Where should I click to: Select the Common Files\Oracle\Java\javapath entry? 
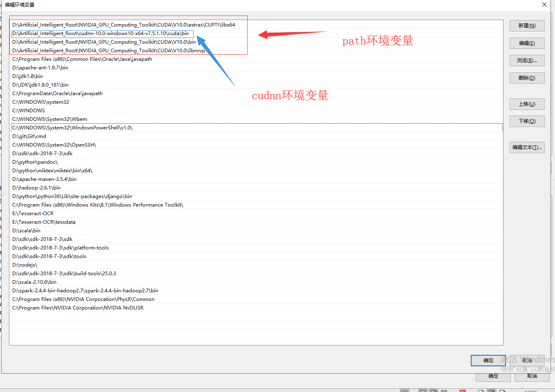pyautogui.click(x=256, y=59)
